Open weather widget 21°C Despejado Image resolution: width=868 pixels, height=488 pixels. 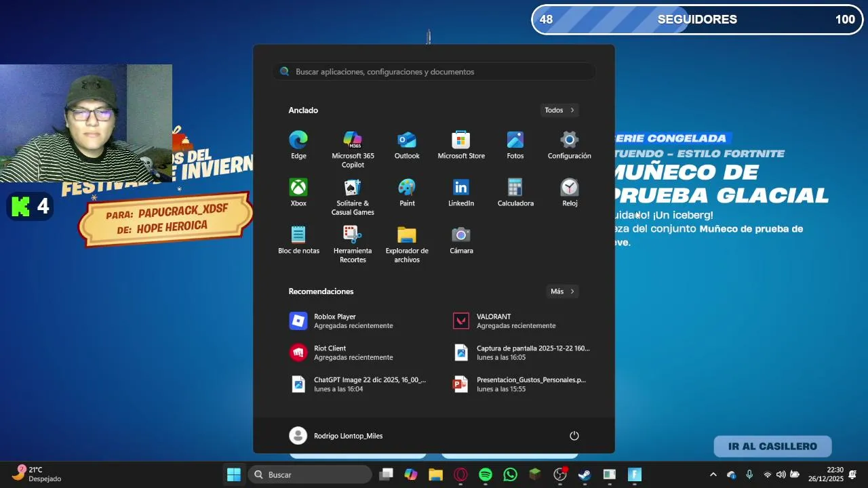click(x=38, y=474)
